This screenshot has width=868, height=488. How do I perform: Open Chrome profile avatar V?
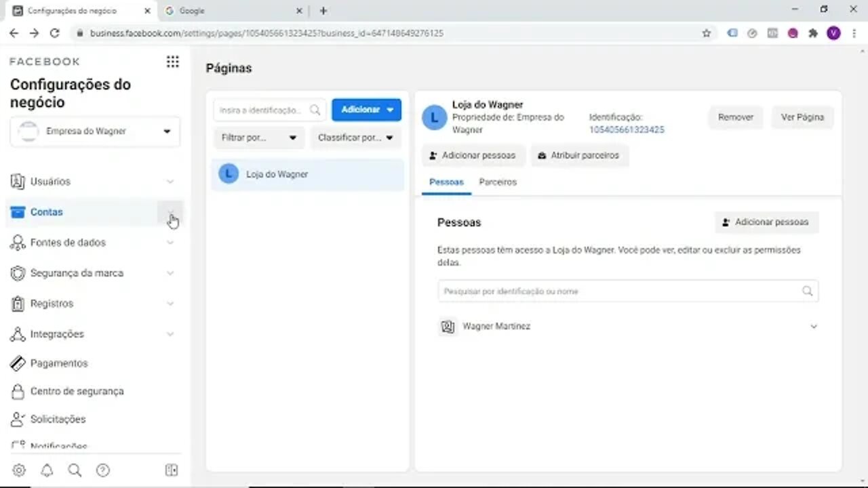pos(833,33)
